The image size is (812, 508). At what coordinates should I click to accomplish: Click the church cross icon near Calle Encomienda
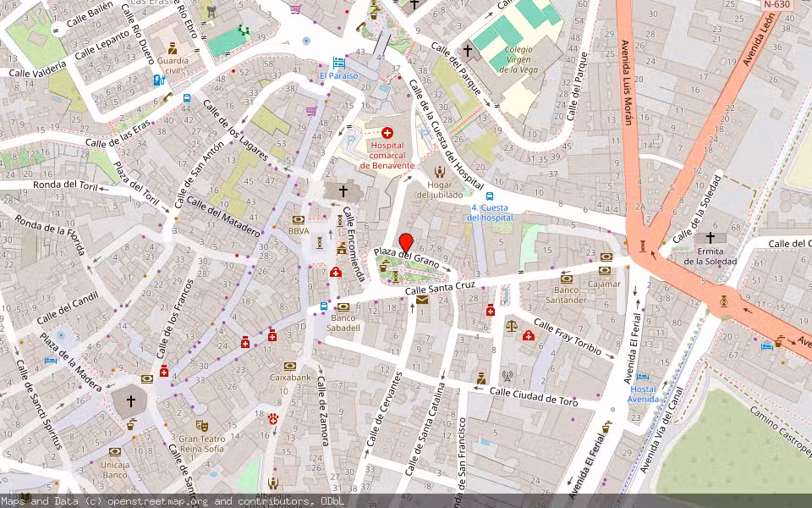(x=343, y=190)
